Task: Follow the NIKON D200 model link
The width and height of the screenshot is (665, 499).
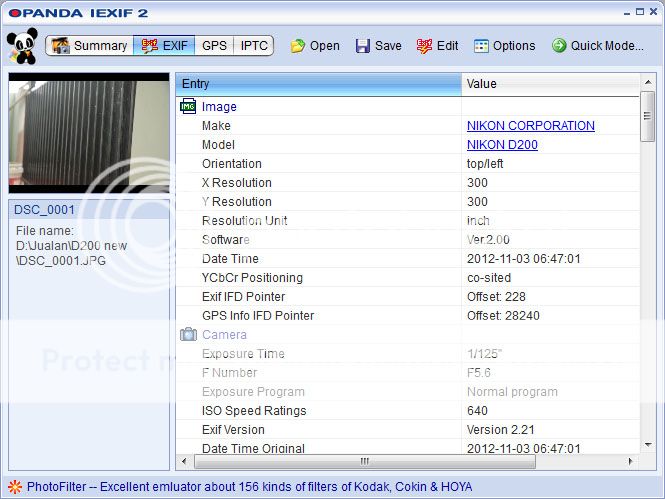Action: tap(502, 145)
